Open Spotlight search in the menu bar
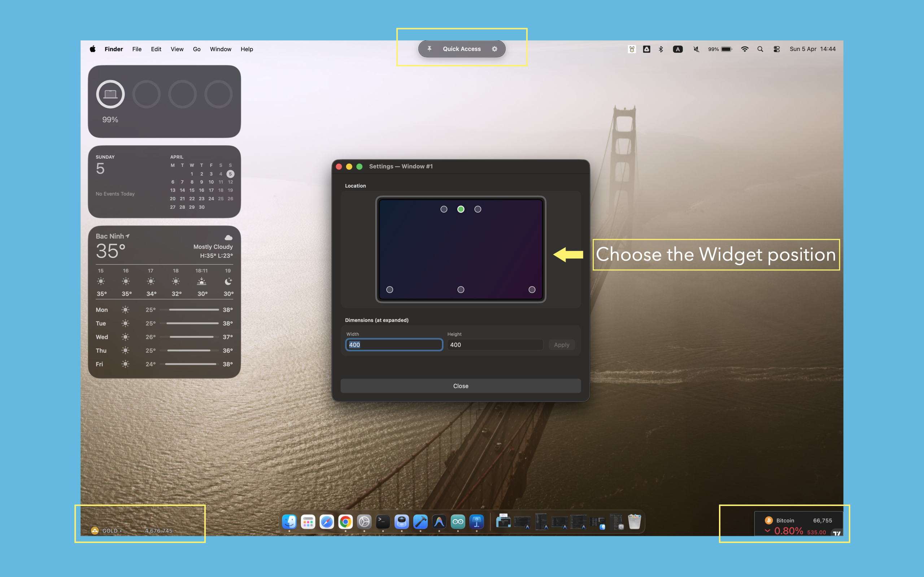The width and height of the screenshot is (924, 577). 760,49
